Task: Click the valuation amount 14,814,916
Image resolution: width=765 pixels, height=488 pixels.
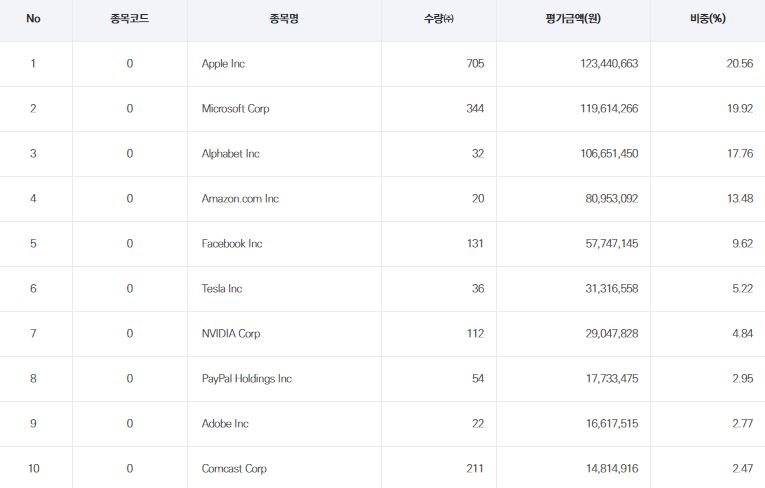Action: [x=612, y=468]
